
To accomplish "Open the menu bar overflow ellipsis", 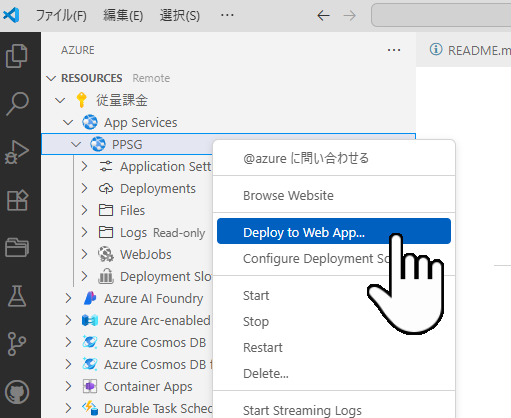I will [x=227, y=15].
